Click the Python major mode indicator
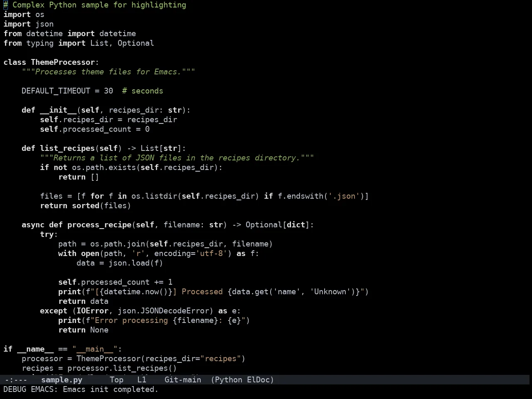The image size is (532, 399). [x=228, y=379]
